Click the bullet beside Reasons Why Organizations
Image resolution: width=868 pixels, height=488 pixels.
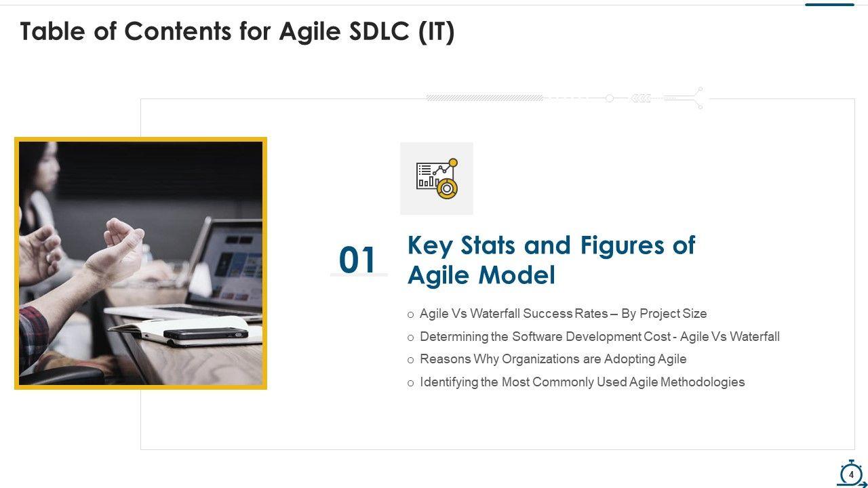pos(410,360)
